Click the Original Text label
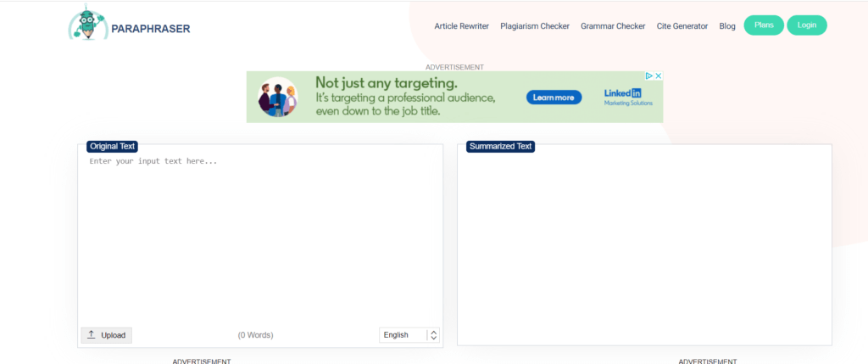 pyautogui.click(x=112, y=146)
